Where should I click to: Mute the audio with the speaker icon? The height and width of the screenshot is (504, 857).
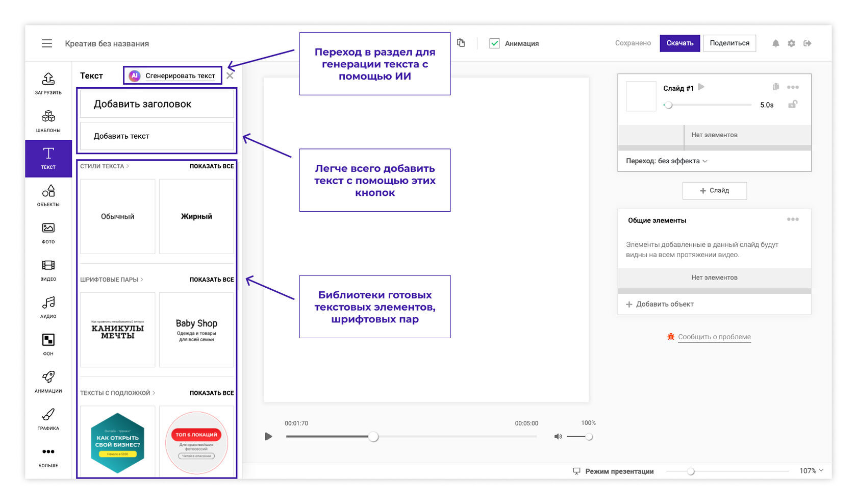[558, 437]
